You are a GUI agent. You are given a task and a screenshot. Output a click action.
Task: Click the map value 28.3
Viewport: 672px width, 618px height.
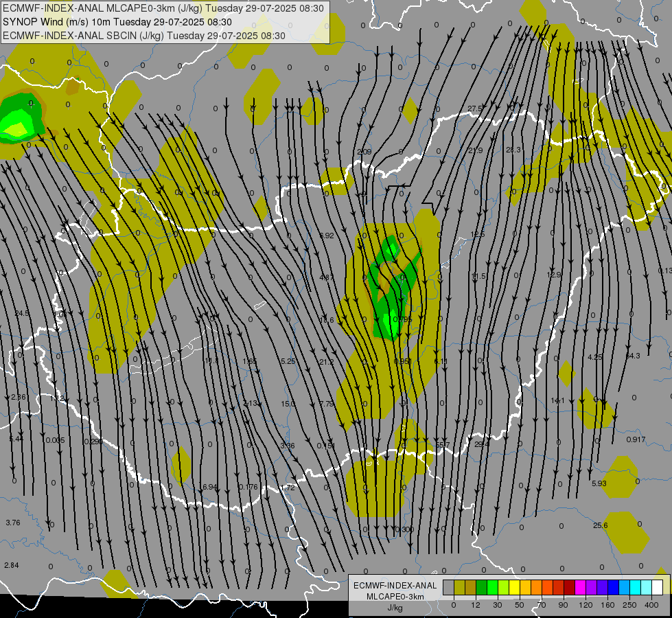(513, 150)
